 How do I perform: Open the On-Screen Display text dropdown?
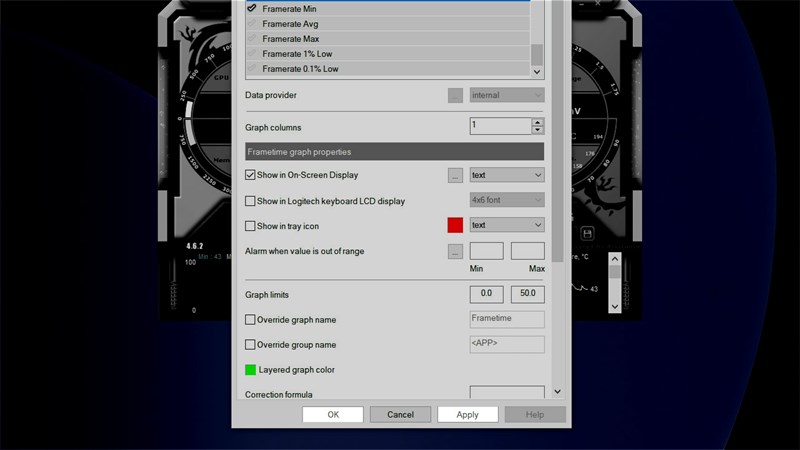tap(507, 175)
